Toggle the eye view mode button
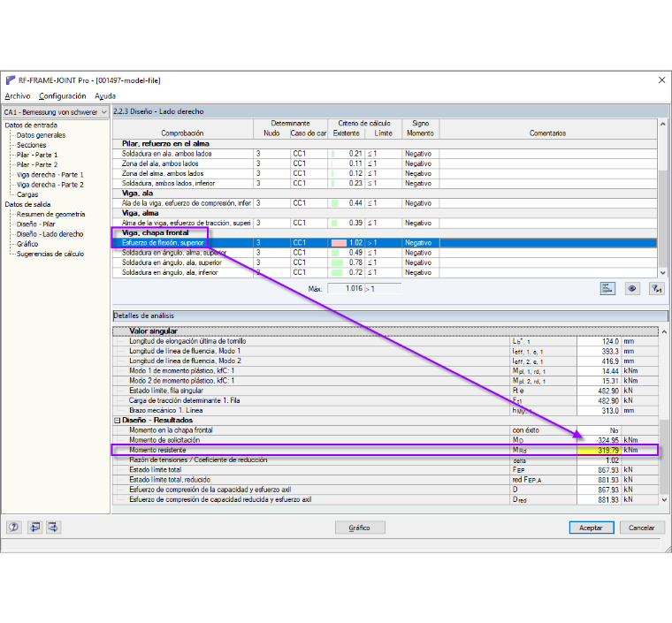This screenshot has width=672, height=623. pos(631,289)
